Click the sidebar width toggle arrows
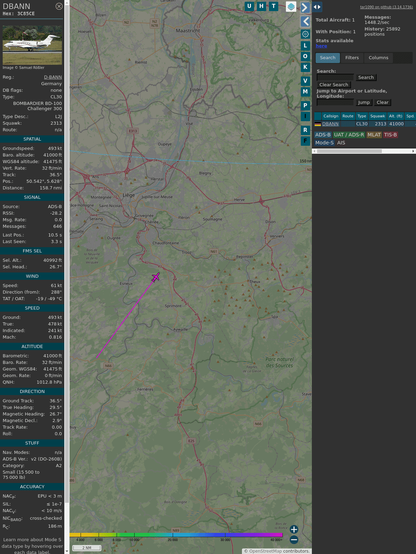The width and height of the screenshot is (416, 554). coord(317,7)
